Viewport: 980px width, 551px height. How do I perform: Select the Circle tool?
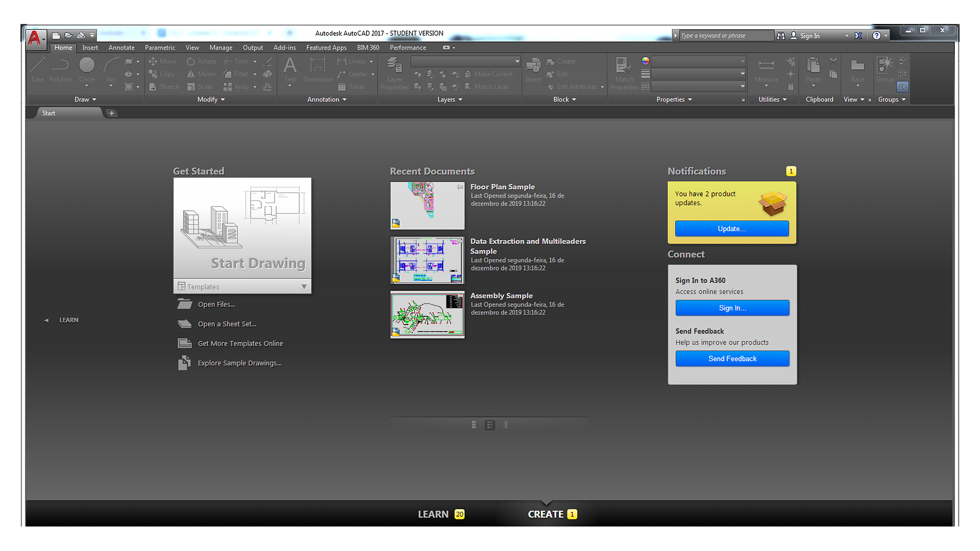[x=87, y=70]
